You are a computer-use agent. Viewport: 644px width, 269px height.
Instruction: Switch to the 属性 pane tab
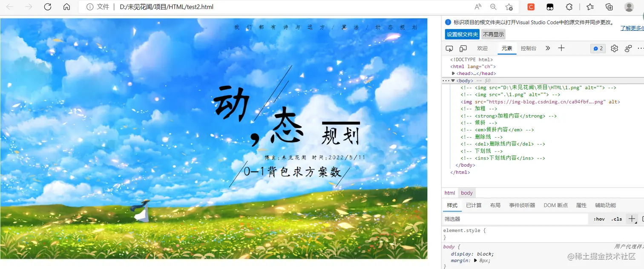point(581,205)
